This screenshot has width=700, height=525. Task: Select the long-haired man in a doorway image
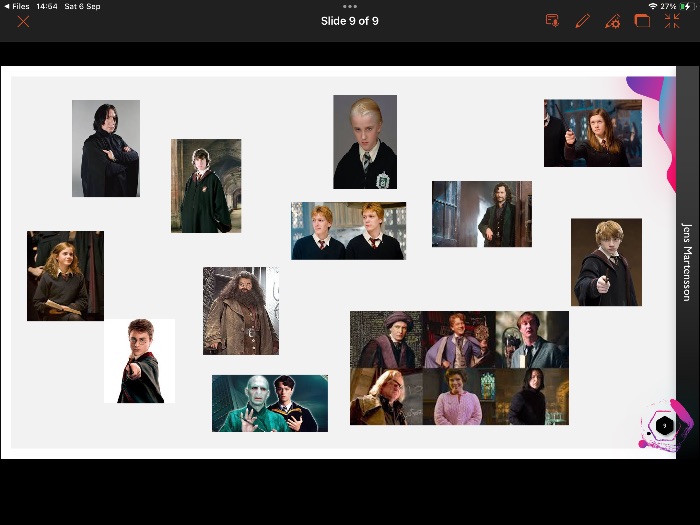(482, 214)
